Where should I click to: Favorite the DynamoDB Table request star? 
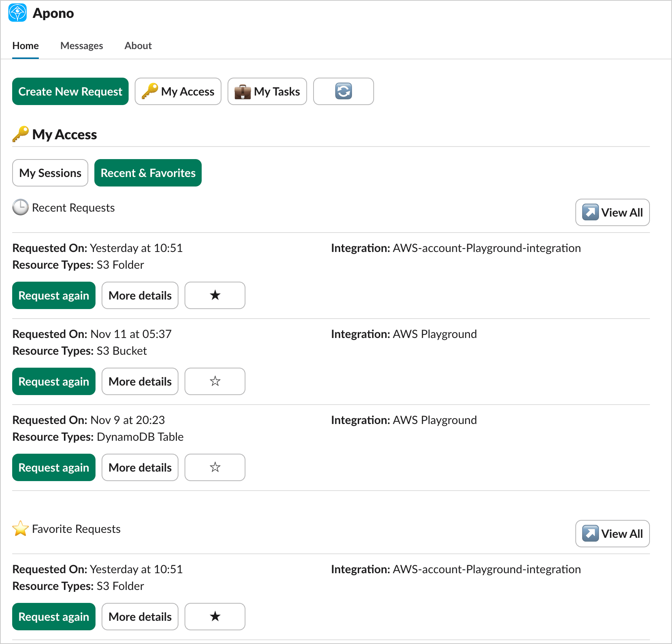[215, 467]
